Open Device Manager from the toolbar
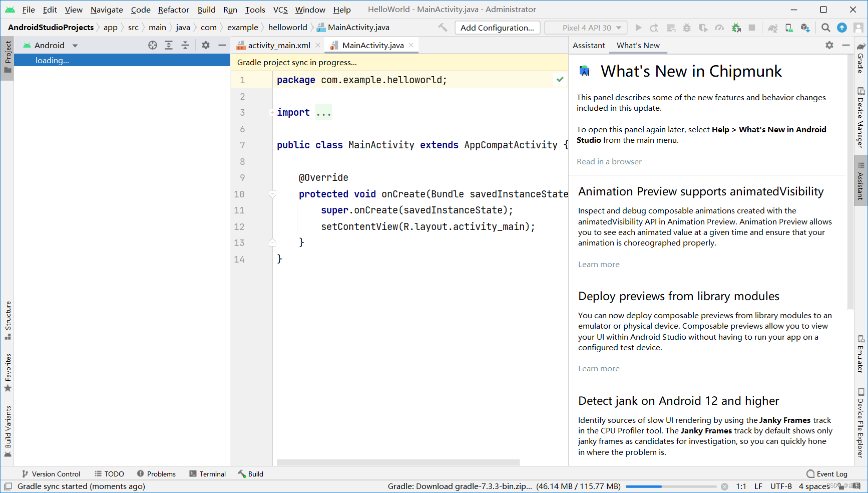868x493 pixels. click(x=789, y=28)
